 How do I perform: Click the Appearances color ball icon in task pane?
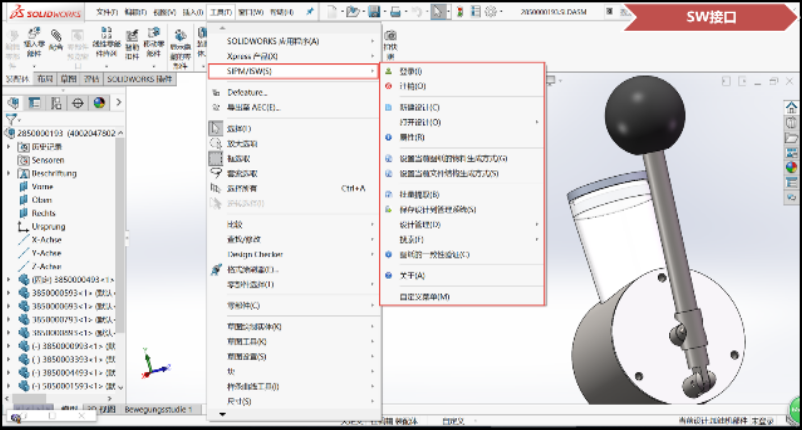tap(791, 167)
